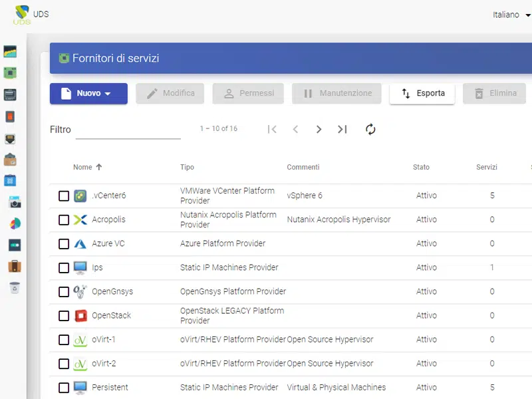
Task: Go to the next page of results
Action: click(319, 130)
